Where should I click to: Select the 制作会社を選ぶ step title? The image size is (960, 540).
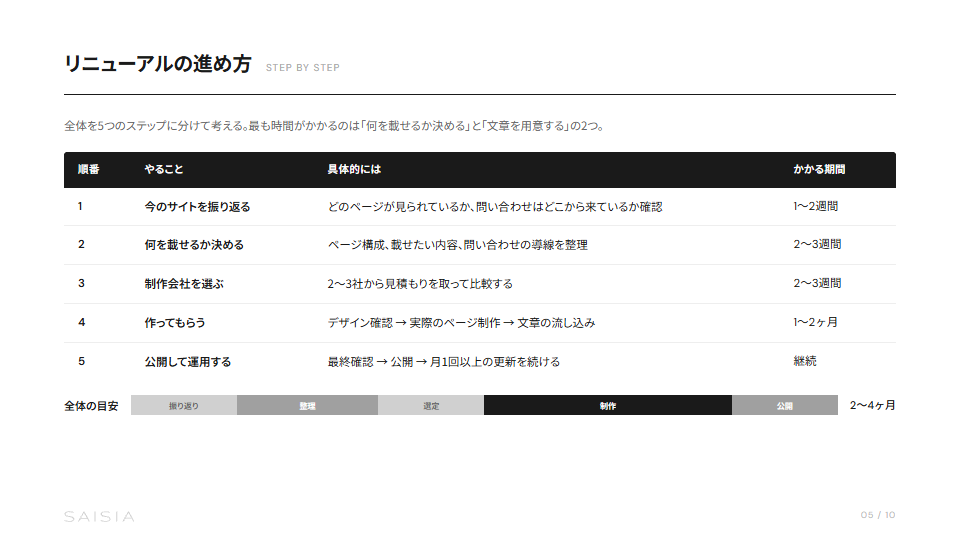[x=184, y=284]
